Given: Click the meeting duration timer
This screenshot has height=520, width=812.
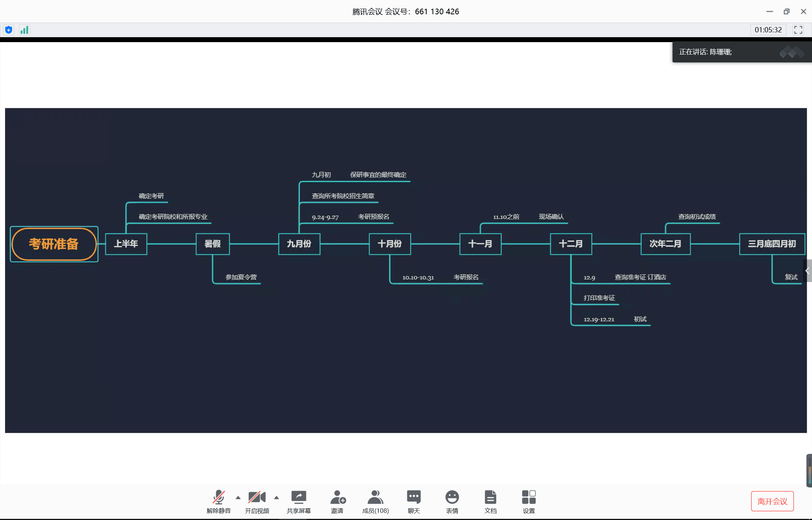Looking at the screenshot, I should 768,30.
